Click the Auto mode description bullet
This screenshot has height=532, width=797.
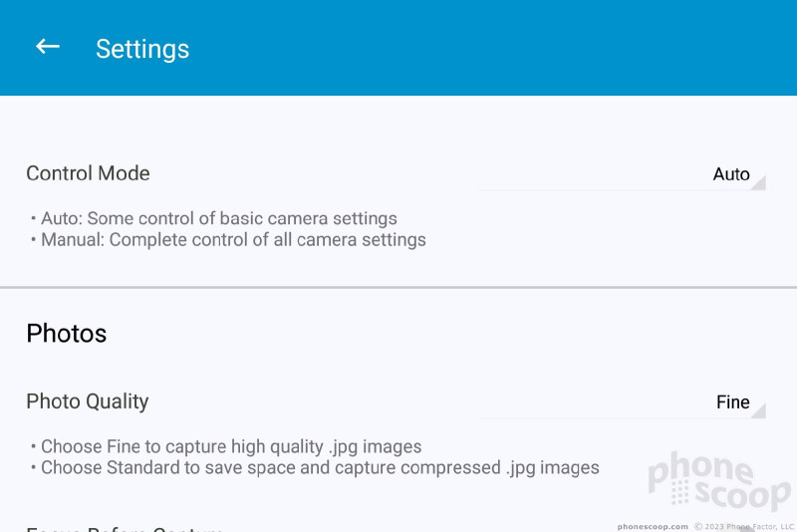(x=214, y=218)
